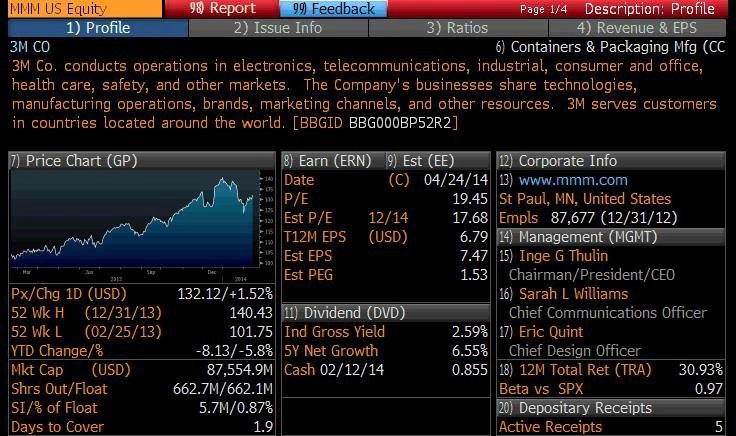Viewport: 736px width, 436px height.
Task: Select Inge G Thulin's profile
Action: 564,255
